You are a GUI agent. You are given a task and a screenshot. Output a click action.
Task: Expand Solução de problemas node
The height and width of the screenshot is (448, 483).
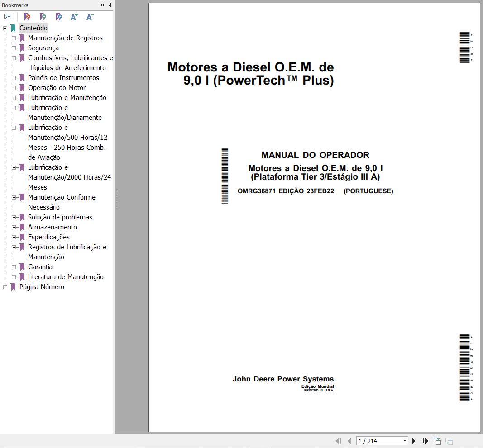(14, 217)
